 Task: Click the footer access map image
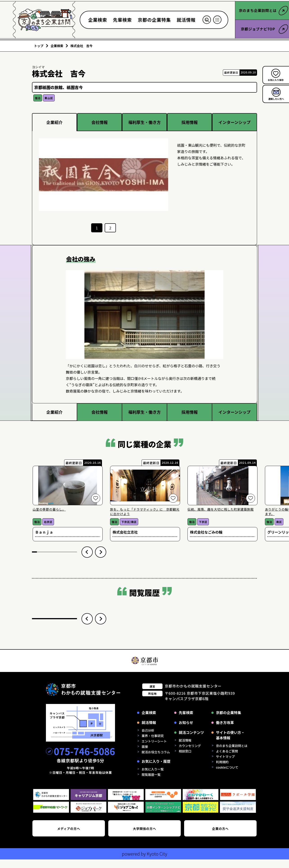click(80, 722)
